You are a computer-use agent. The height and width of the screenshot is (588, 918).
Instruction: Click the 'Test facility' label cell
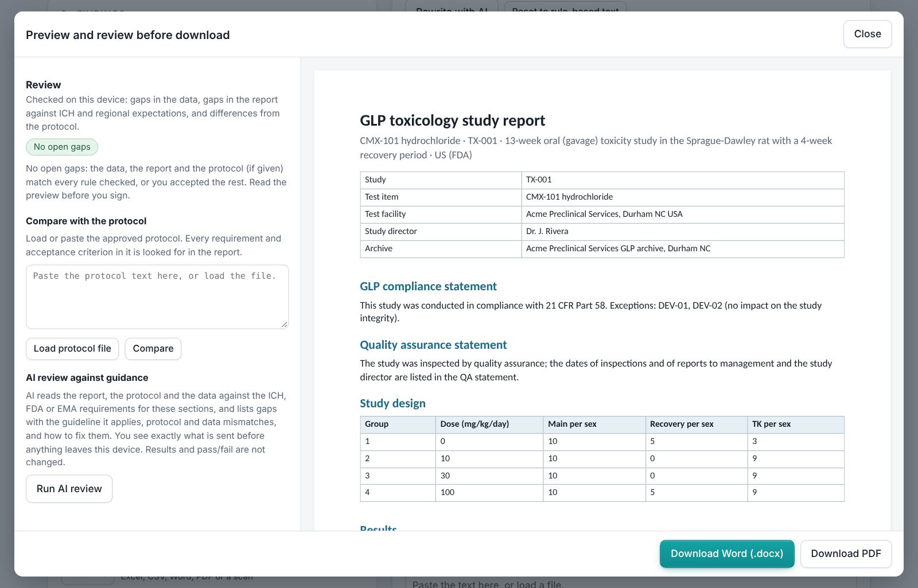pos(441,215)
